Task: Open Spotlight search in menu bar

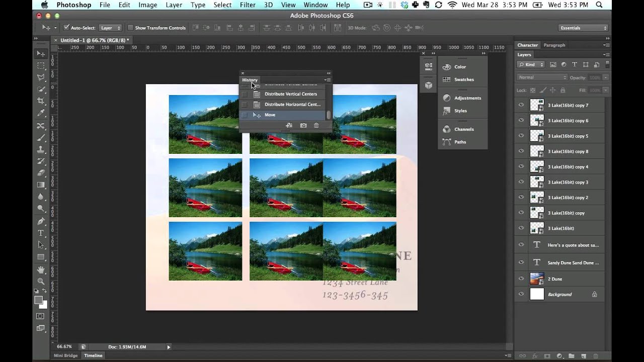Action: click(599, 5)
